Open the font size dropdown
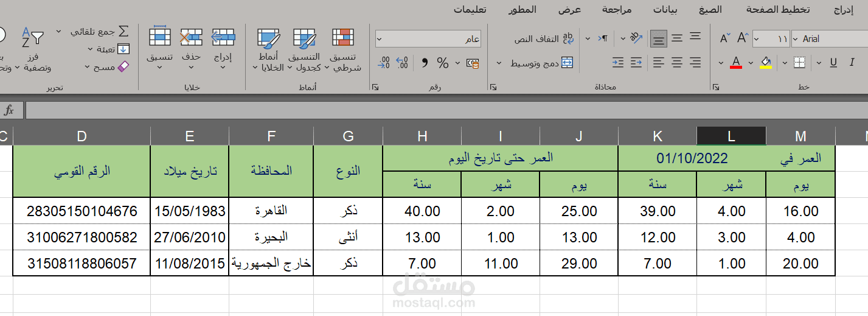Viewport: 868px width, 316px height. (x=756, y=39)
